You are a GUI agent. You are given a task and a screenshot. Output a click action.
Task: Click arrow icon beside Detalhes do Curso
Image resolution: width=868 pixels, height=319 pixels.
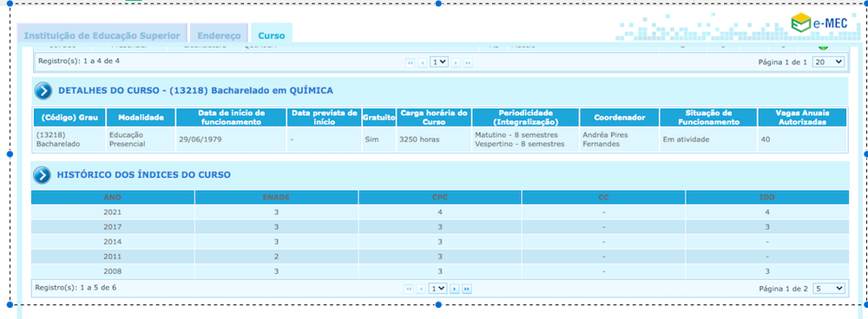[x=43, y=91]
